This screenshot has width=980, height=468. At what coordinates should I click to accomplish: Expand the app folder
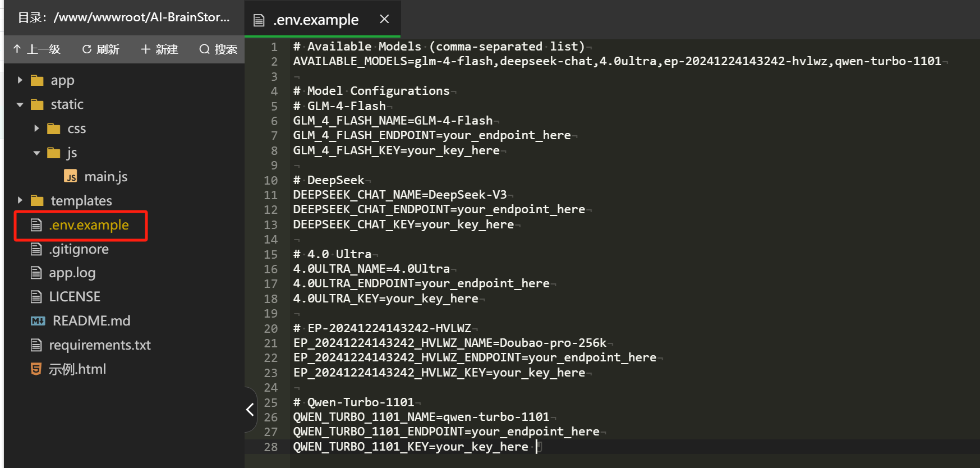coord(20,80)
